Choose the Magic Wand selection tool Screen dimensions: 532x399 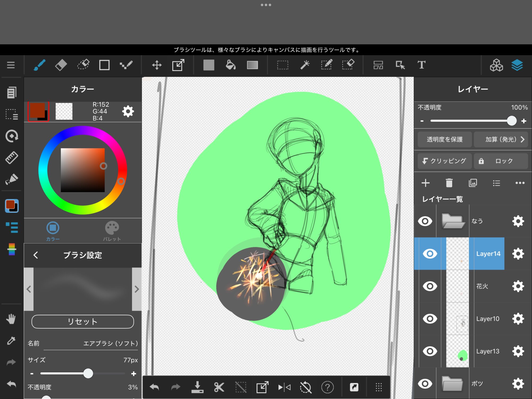(x=305, y=65)
